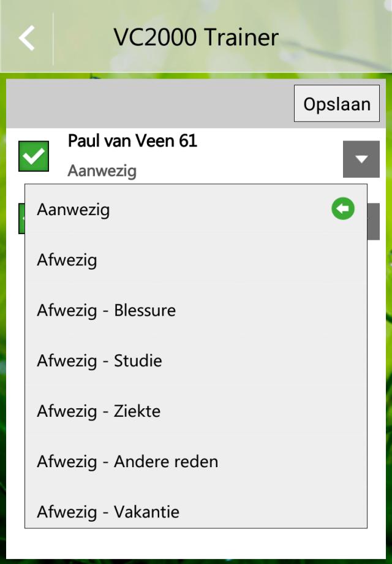Click the partially hidden second-row checkbox

[21, 219]
